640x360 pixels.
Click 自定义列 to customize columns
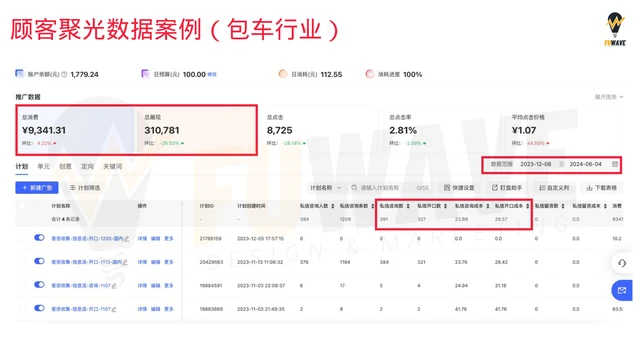click(554, 188)
